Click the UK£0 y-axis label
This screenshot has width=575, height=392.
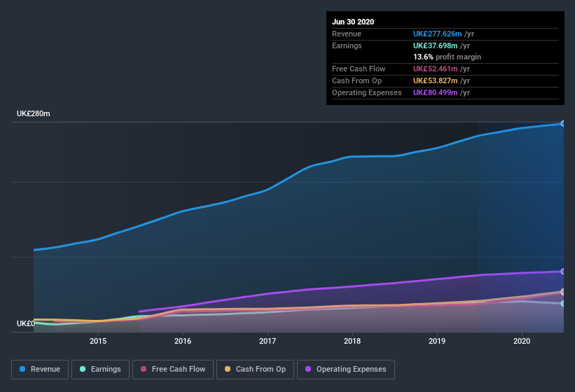point(26,323)
